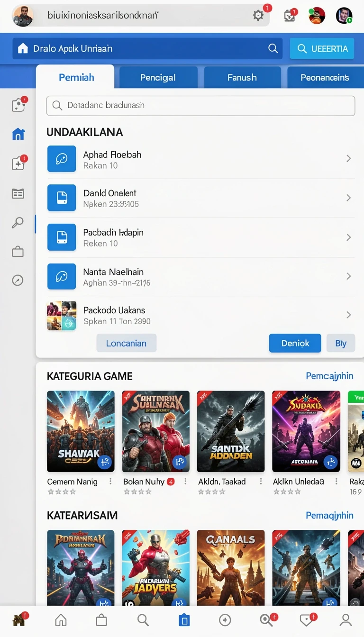Open the sidebar search magnifier icon

click(x=18, y=223)
